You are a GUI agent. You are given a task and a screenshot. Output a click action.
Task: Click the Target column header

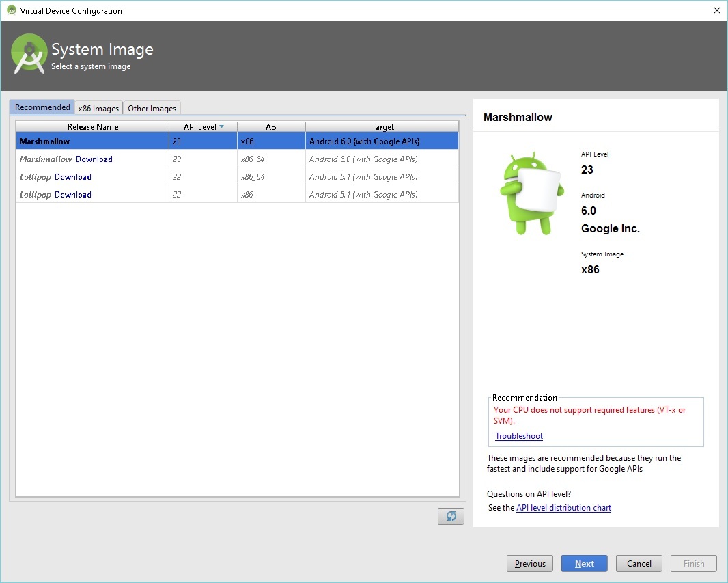[x=382, y=127]
